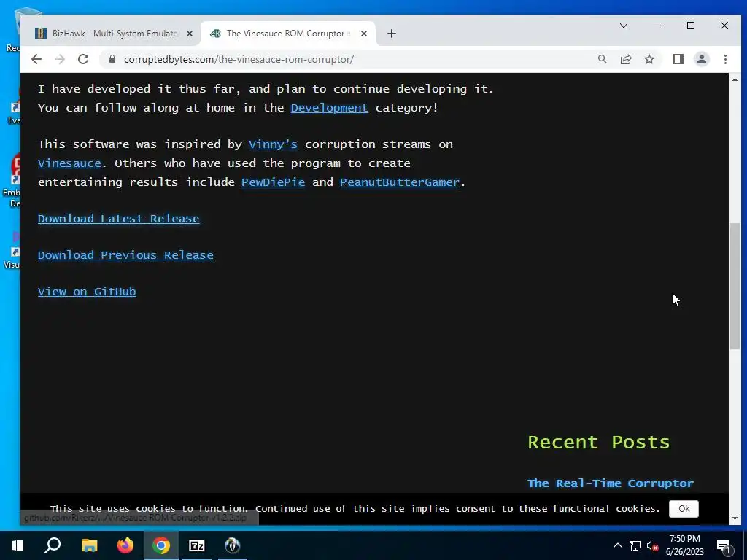
Task: Open The Real-Time Corruptor post
Action: (611, 483)
